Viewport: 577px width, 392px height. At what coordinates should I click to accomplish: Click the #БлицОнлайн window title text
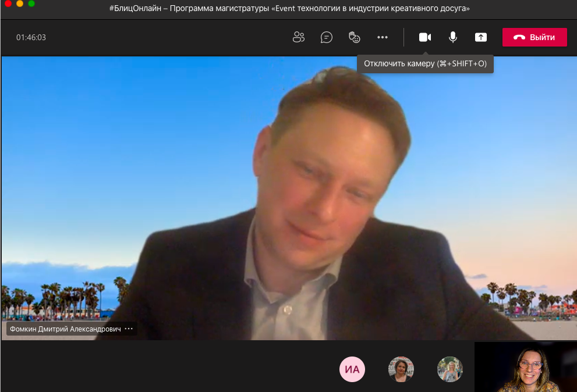[289, 8]
